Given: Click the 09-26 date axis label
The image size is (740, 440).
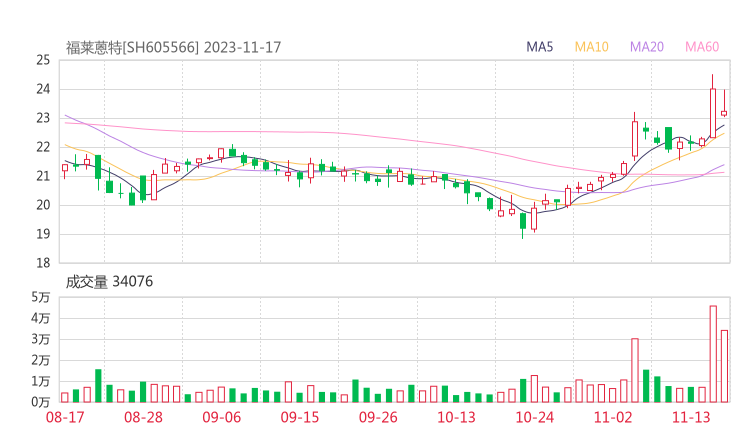Looking at the screenshot, I should coord(378,417).
